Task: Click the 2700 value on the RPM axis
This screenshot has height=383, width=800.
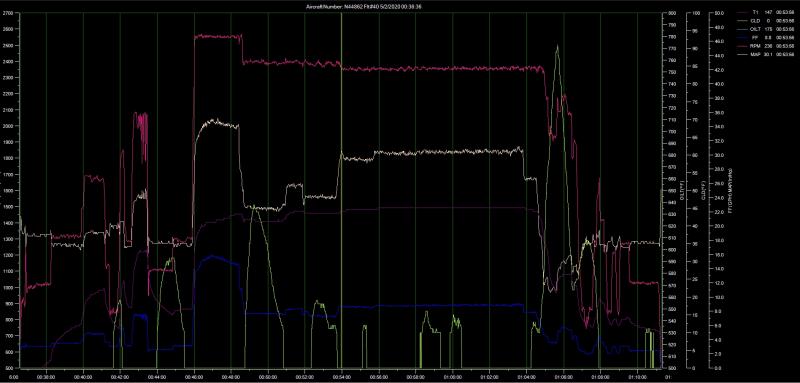Action: 9,13
